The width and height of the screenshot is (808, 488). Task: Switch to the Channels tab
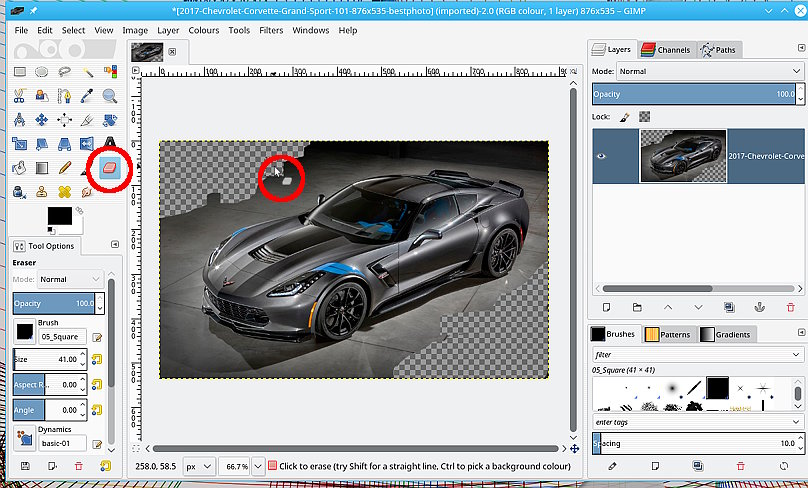click(666, 49)
